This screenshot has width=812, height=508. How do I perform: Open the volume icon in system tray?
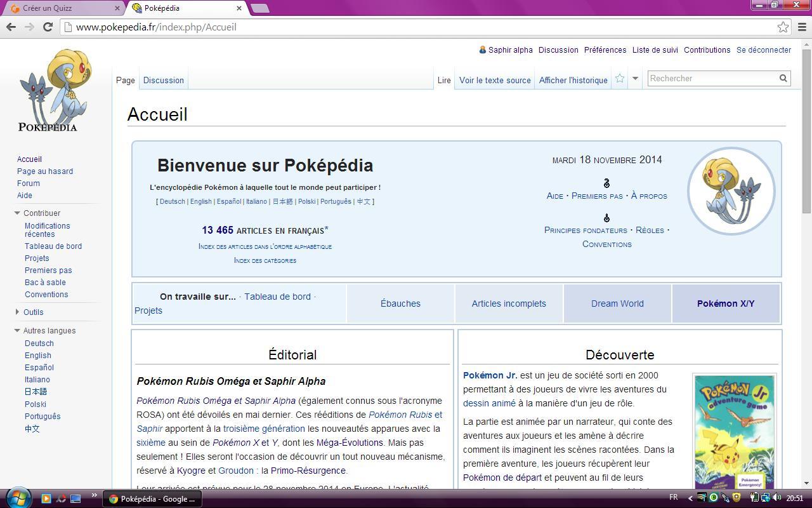777,498
